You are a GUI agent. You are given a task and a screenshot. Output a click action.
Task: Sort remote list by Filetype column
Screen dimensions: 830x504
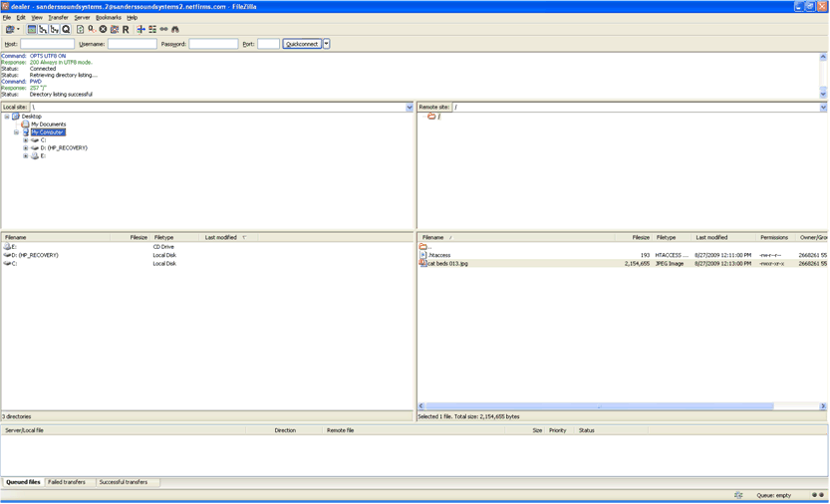pyautogui.click(x=672, y=238)
